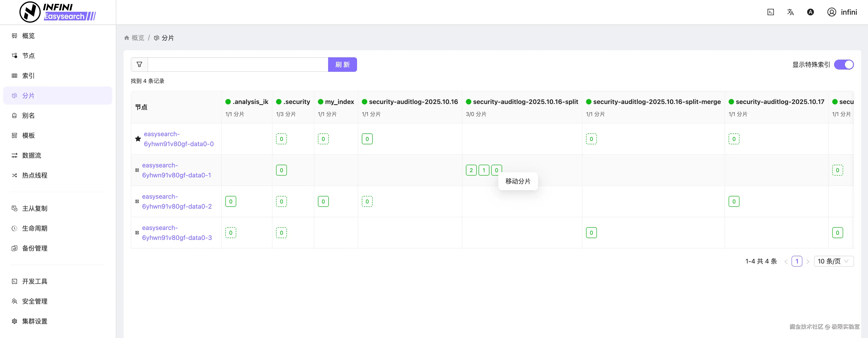
Task: Click the star icon beside data0-0 node
Action: 138,139
